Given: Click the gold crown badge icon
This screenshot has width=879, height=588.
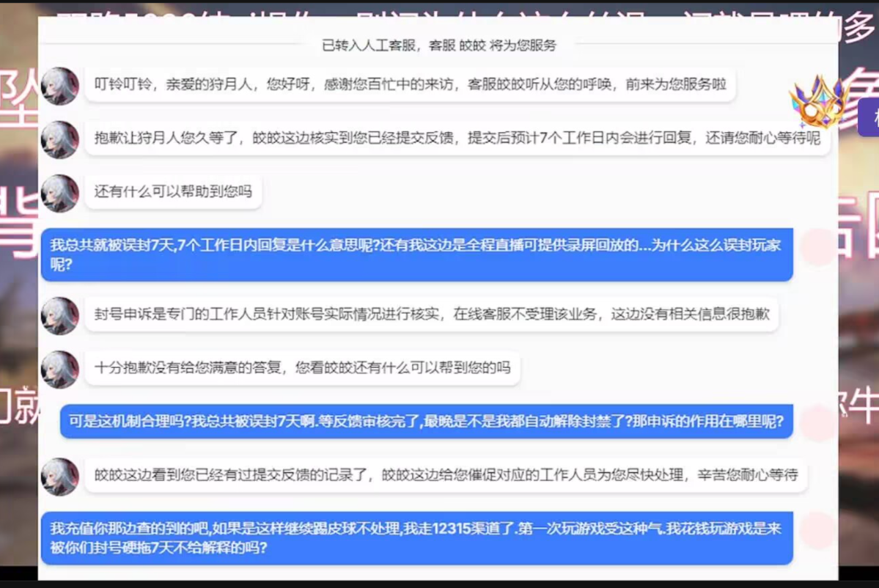Looking at the screenshot, I should [816, 102].
